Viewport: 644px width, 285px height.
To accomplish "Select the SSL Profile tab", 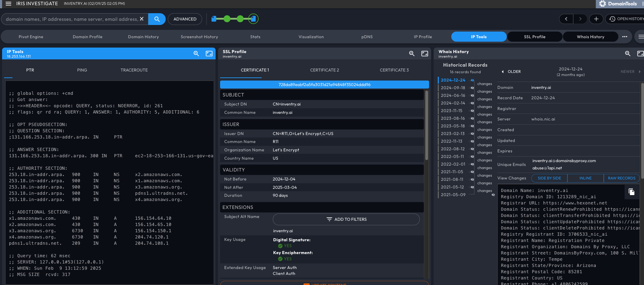I will (535, 37).
